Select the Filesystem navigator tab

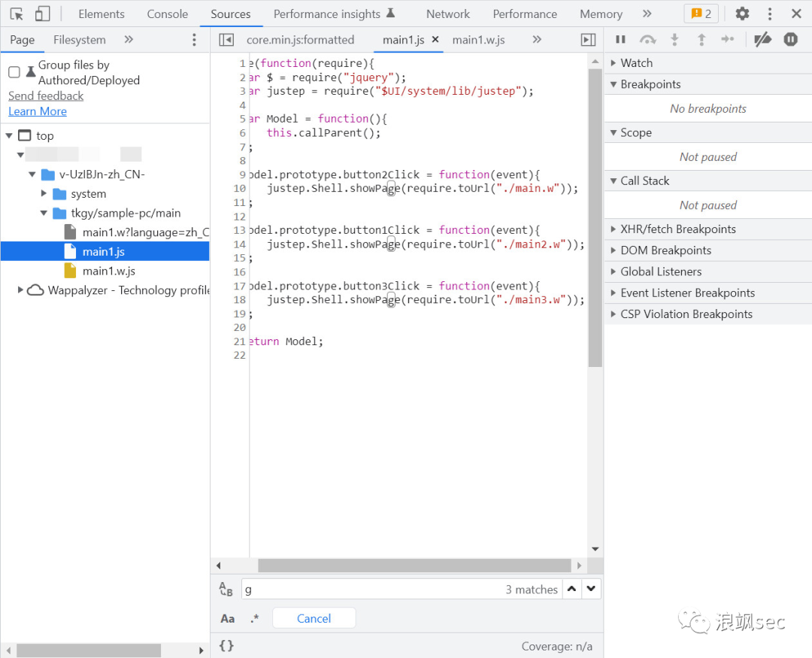point(79,39)
